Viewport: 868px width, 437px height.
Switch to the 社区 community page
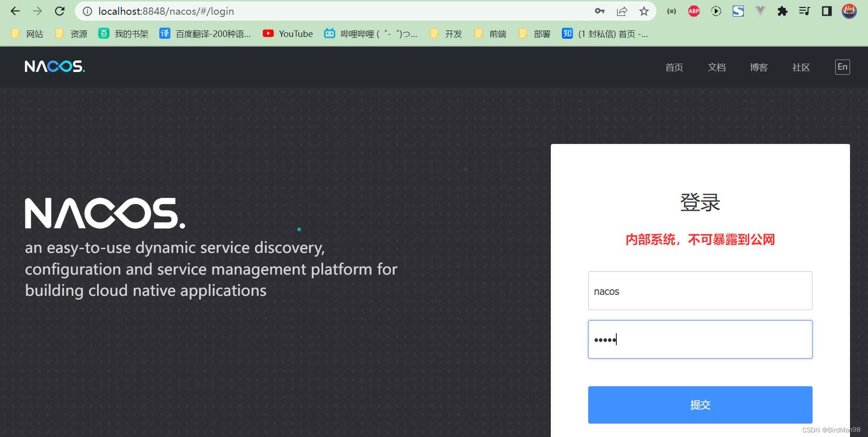click(800, 67)
